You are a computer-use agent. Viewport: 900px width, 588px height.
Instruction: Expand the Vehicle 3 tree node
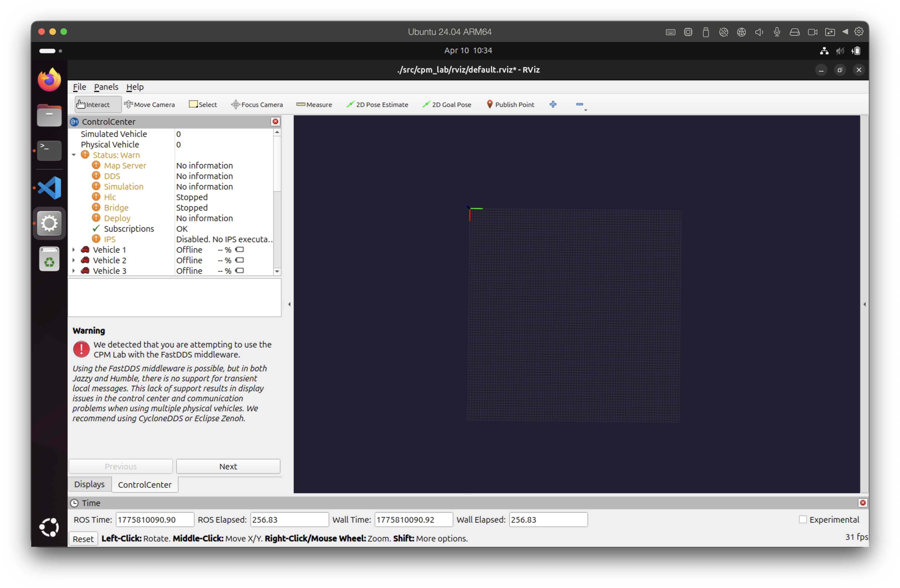pyautogui.click(x=74, y=271)
